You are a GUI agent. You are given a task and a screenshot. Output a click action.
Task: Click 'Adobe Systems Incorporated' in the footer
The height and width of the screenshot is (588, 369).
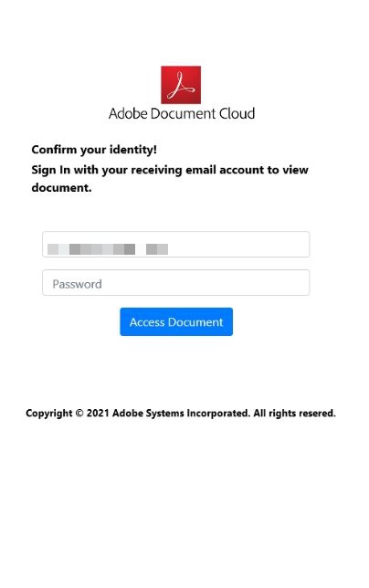(181, 414)
